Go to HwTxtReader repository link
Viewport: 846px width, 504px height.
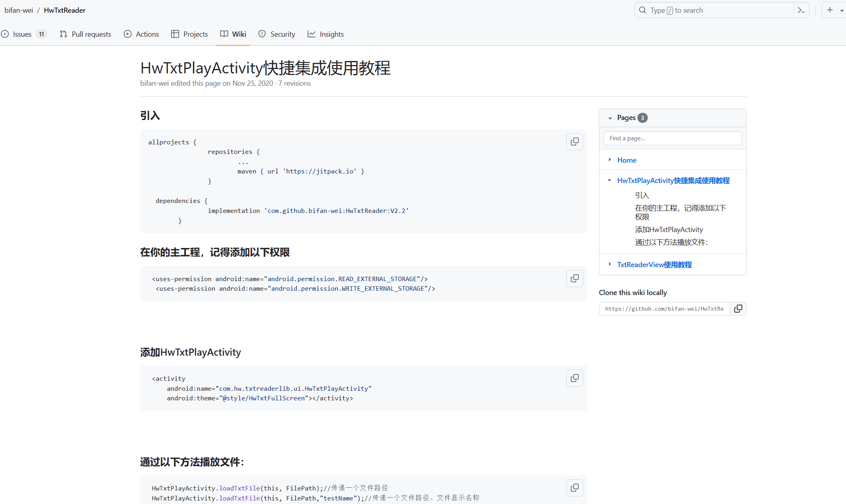(x=65, y=10)
